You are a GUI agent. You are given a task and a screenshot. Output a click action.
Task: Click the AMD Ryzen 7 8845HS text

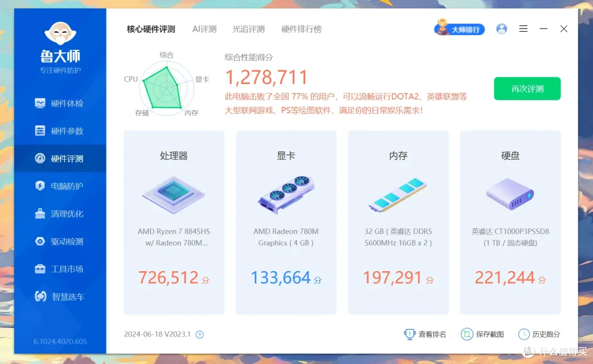point(174,237)
